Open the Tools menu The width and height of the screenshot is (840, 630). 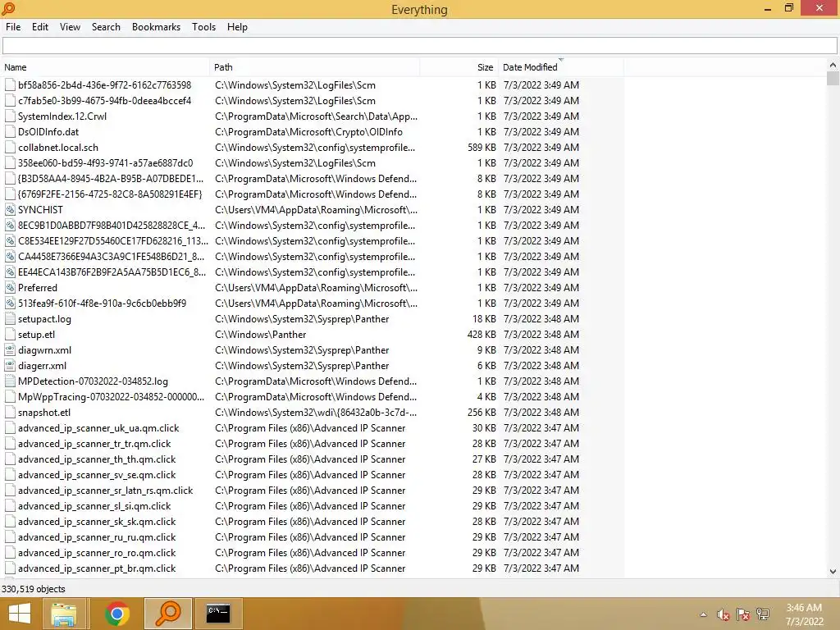point(203,27)
